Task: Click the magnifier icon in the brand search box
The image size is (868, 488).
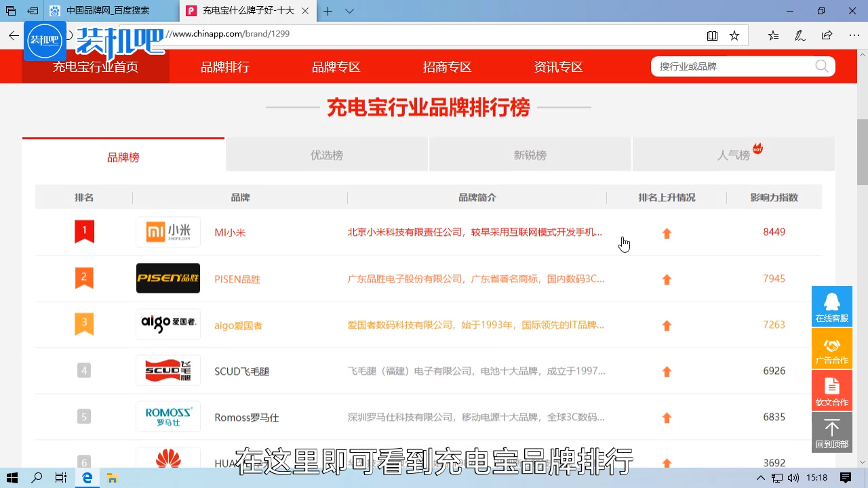Action: pos(821,66)
